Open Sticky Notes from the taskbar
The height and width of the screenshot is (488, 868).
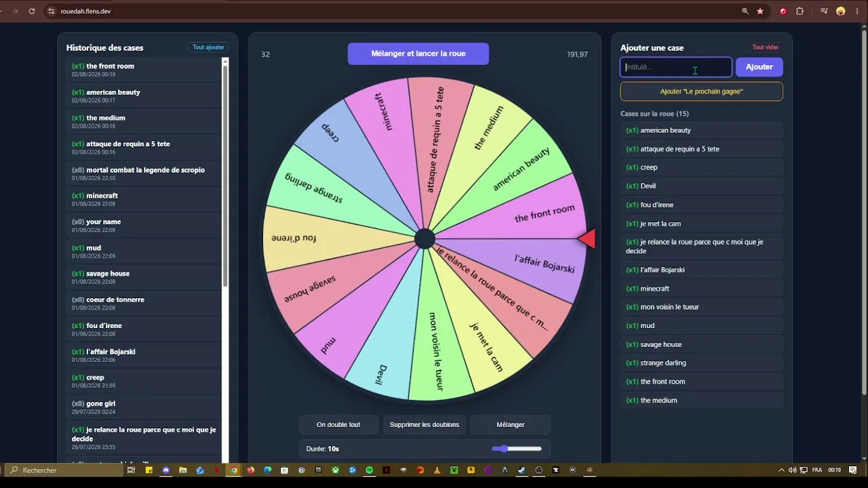(x=149, y=470)
